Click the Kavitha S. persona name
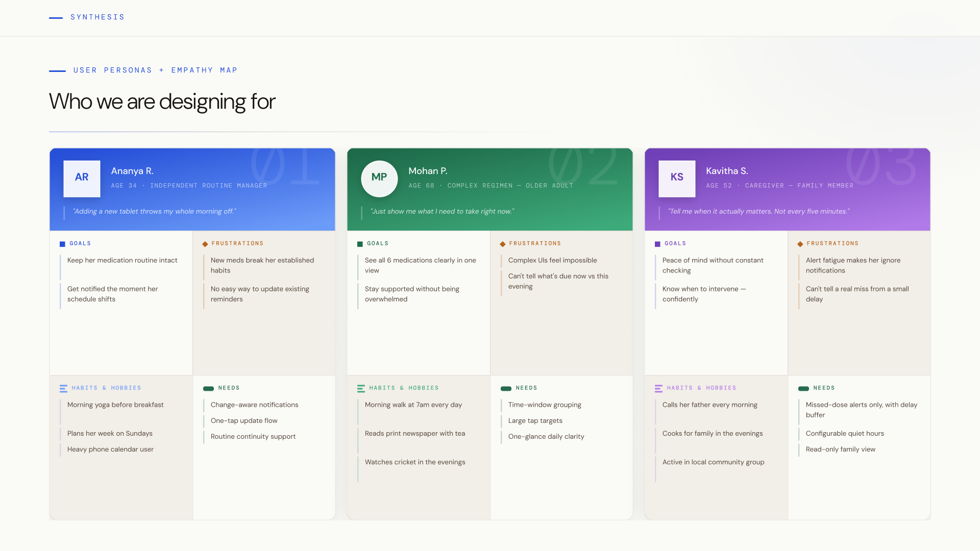Viewport: 980px width, 551px height. pyautogui.click(x=727, y=171)
